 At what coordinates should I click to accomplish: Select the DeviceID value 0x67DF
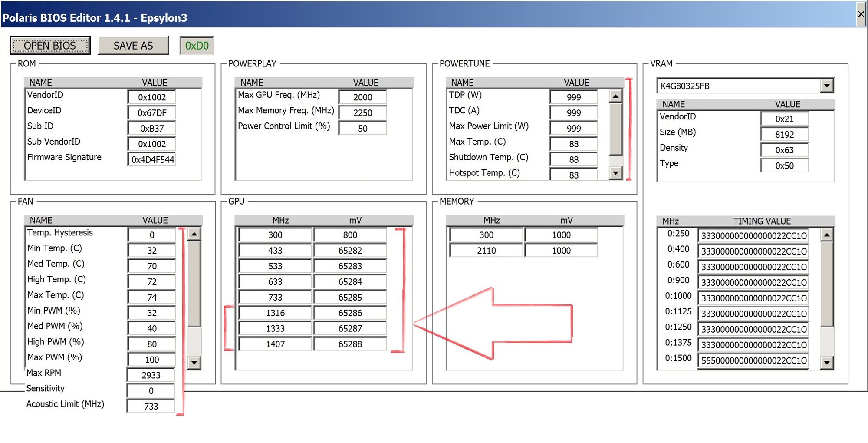(x=152, y=112)
